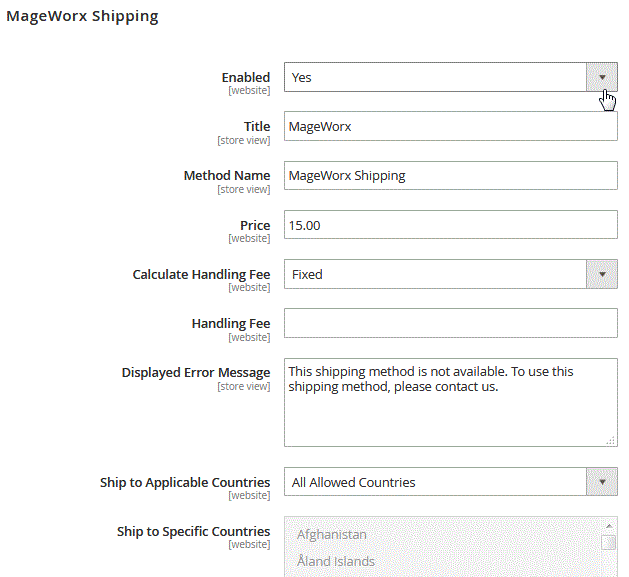Select Afghanistan in the countries list
629x577 pixels.
[332, 535]
